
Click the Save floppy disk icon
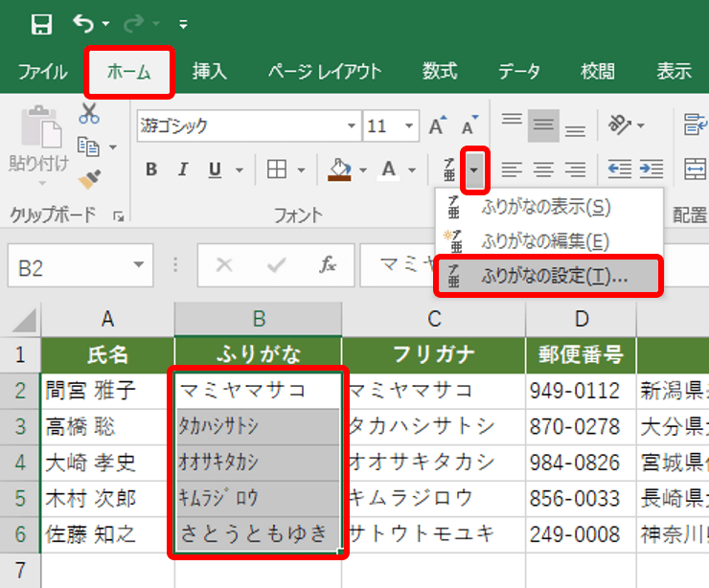(41, 24)
